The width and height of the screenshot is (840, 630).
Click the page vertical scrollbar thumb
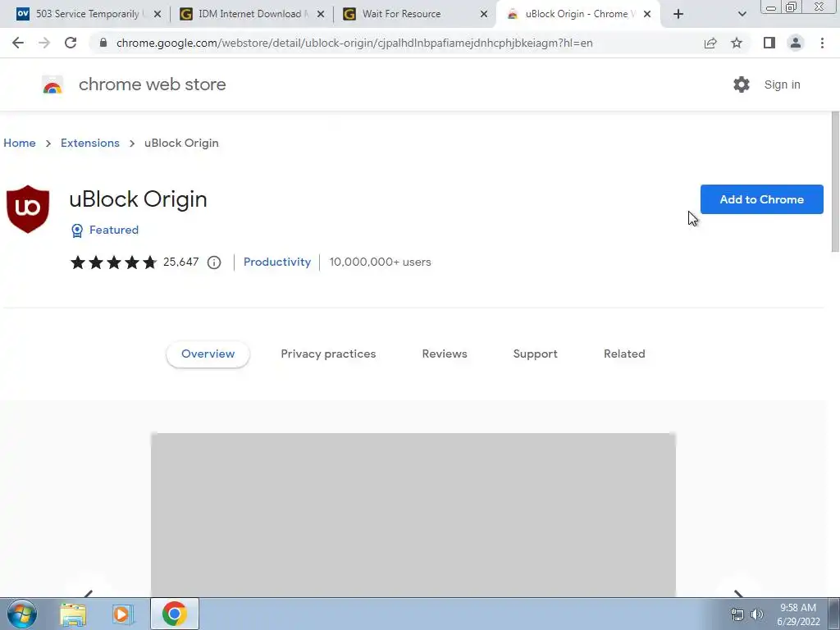[835, 181]
